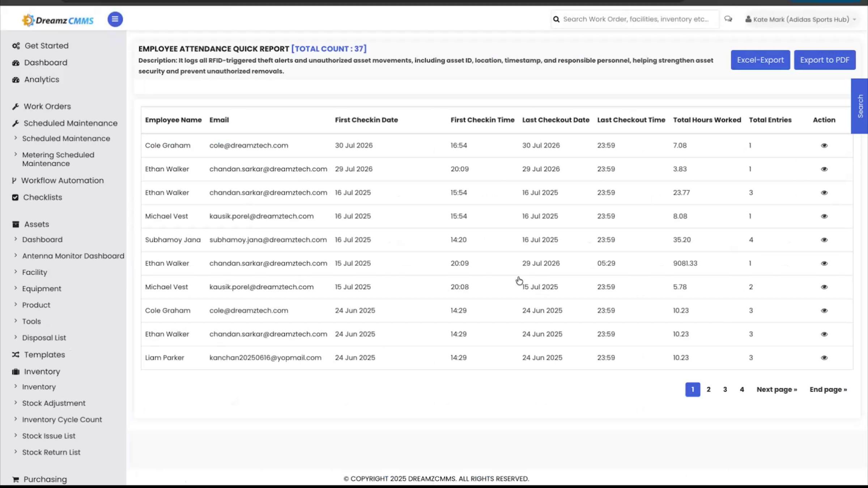868x488 pixels.
Task: Click the search magnifier icon
Action: click(x=556, y=19)
